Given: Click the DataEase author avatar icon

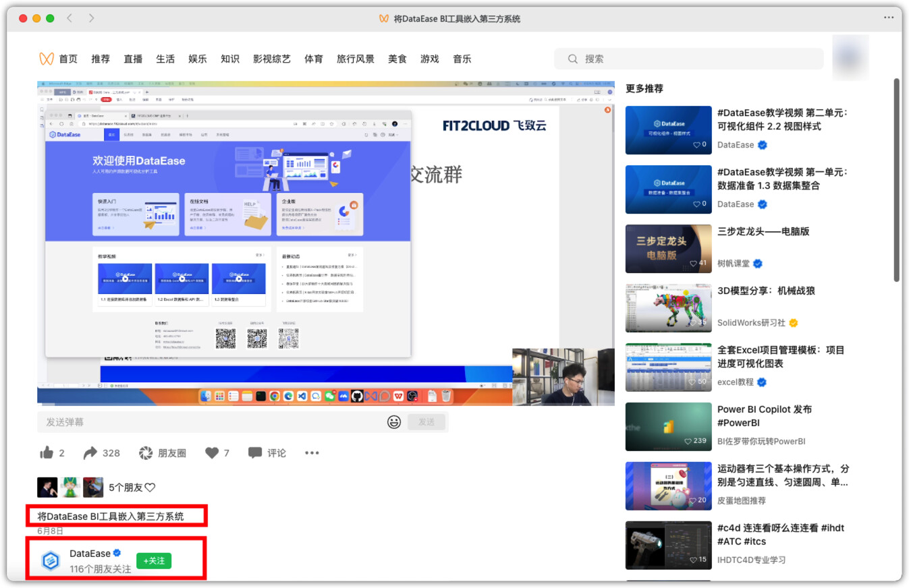Looking at the screenshot, I should click(x=50, y=560).
